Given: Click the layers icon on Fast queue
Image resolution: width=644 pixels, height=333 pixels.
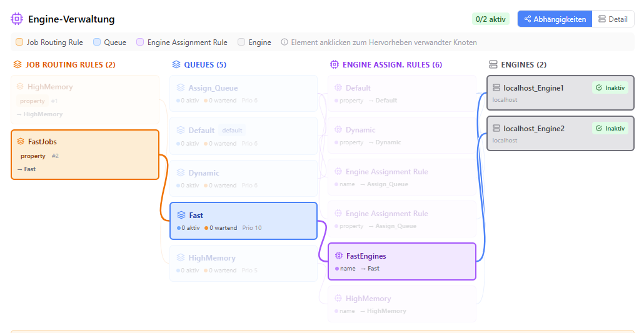Looking at the screenshot, I should click(181, 215).
